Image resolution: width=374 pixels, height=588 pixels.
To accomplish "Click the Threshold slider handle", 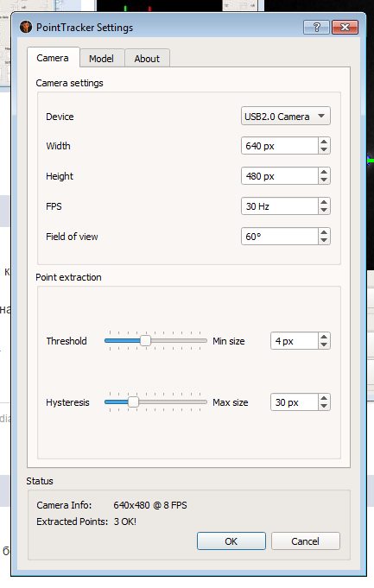I will (145, 341).
